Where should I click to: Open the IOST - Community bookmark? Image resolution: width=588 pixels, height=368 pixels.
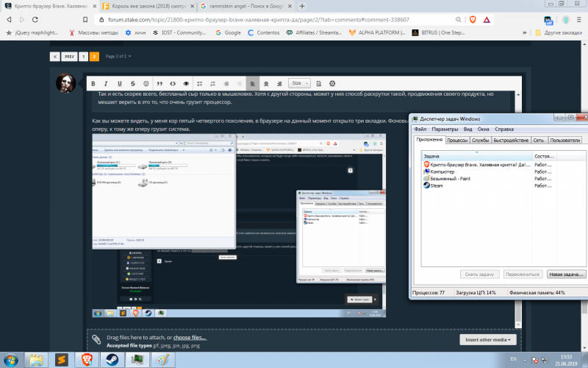click(179, 32)
